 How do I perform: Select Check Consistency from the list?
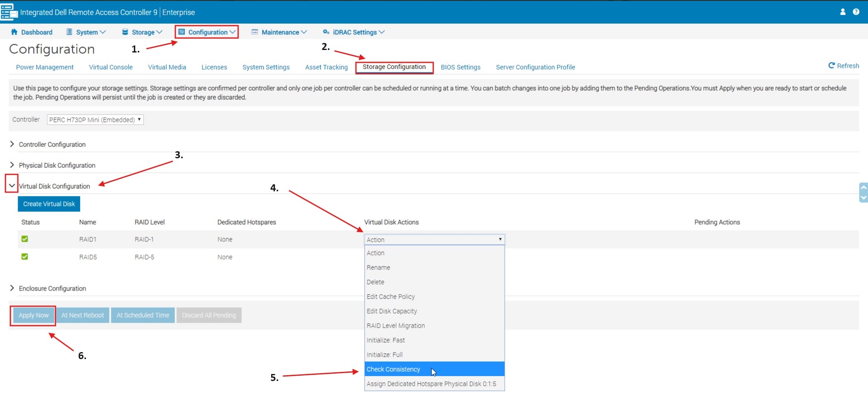tap(434, 369)
